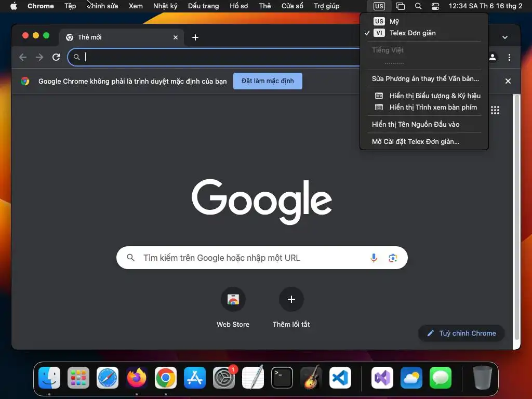The height and width of the screenshot is (399, 532).
Task: Open the Hồ sơ menu
Action: click(238, 6)
